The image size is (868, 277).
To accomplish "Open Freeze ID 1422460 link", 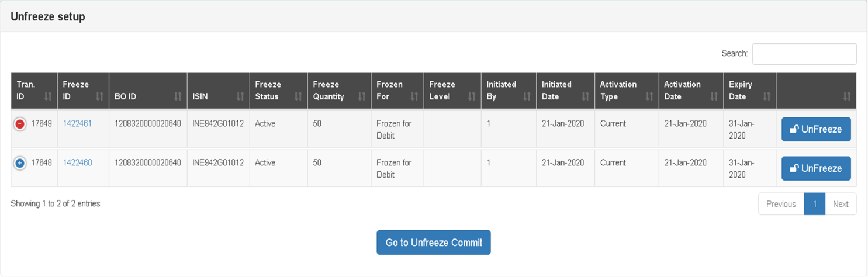I will pos(77,163).
